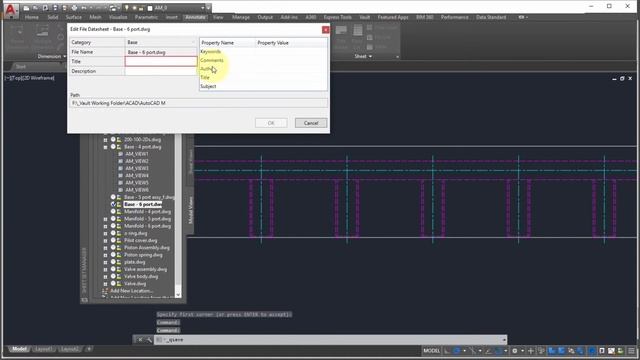Expand the Dimension panel dropdown
Image resolution: width=640 pixels, height=360 pixels.
[x=51, y=56]
